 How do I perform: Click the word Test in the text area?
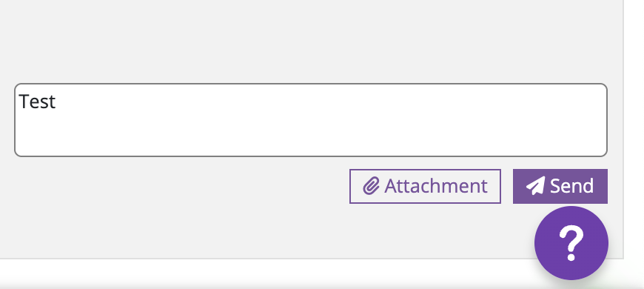coord(37,102)
